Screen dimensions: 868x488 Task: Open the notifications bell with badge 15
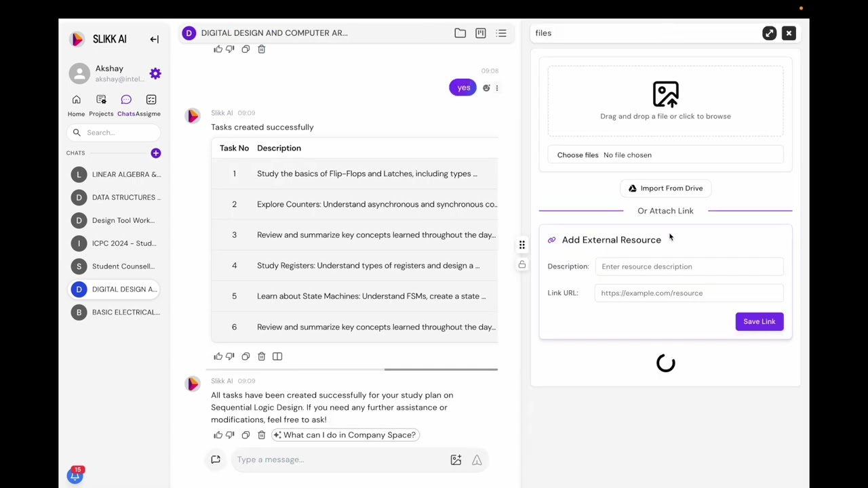(x=75, y=475)
